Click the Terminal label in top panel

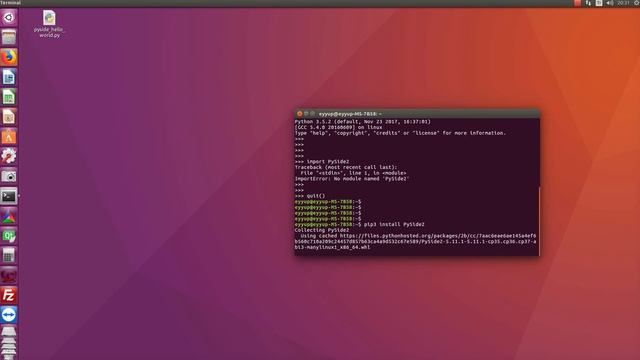(x=10, y=3)
